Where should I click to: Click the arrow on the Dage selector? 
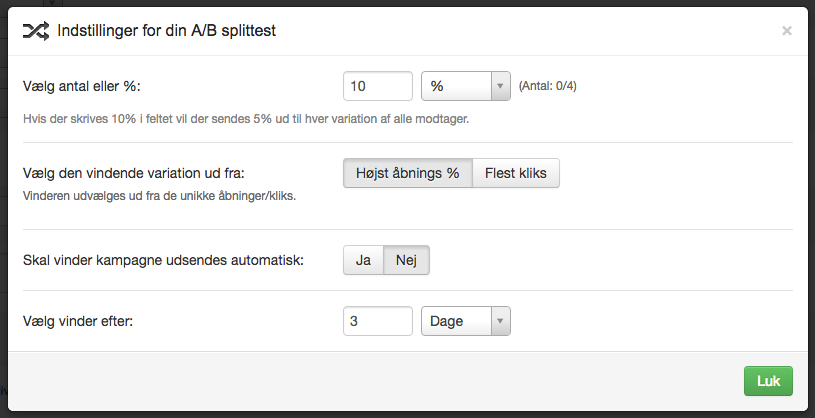pos(501,321)
